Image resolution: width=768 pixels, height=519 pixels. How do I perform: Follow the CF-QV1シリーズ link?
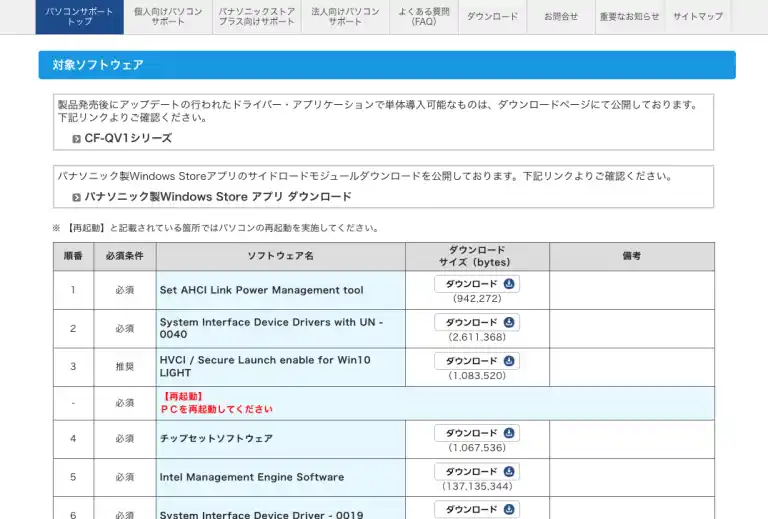(128, 139)
